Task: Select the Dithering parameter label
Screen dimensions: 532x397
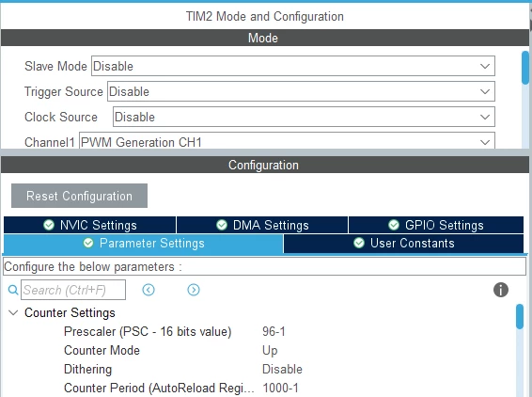Action: [87, 369]
